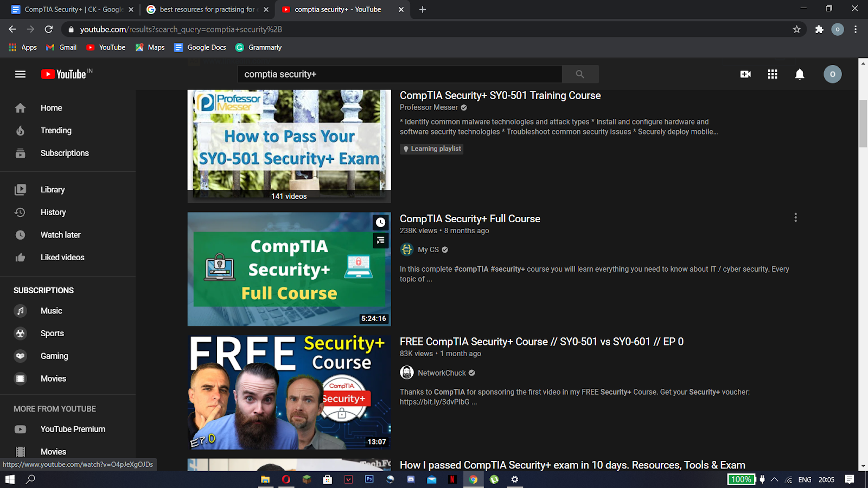Play the NetworkChuck FREE Security+ Course thumbnail
Screen dimensions: 868x488
[289, 392]
